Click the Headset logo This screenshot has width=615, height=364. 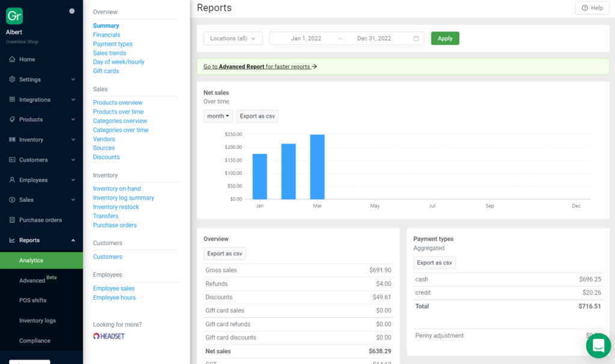coord(109,336)
